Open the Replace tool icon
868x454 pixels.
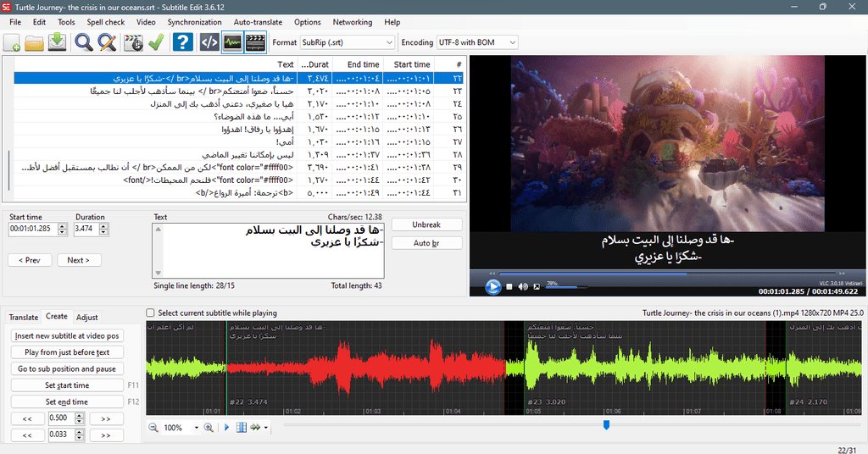(x=107, y=42)
